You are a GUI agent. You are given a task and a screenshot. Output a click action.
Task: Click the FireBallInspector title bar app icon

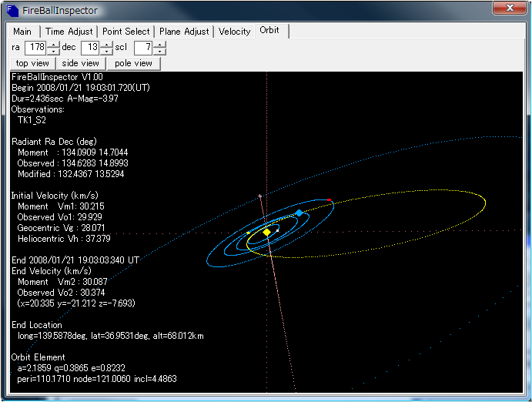(x=11, y=11)
